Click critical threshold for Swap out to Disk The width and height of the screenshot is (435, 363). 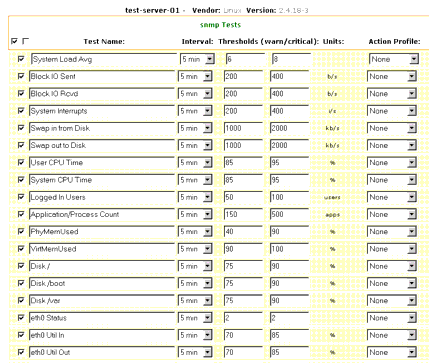pyautogui.click(x=289, y=146)
